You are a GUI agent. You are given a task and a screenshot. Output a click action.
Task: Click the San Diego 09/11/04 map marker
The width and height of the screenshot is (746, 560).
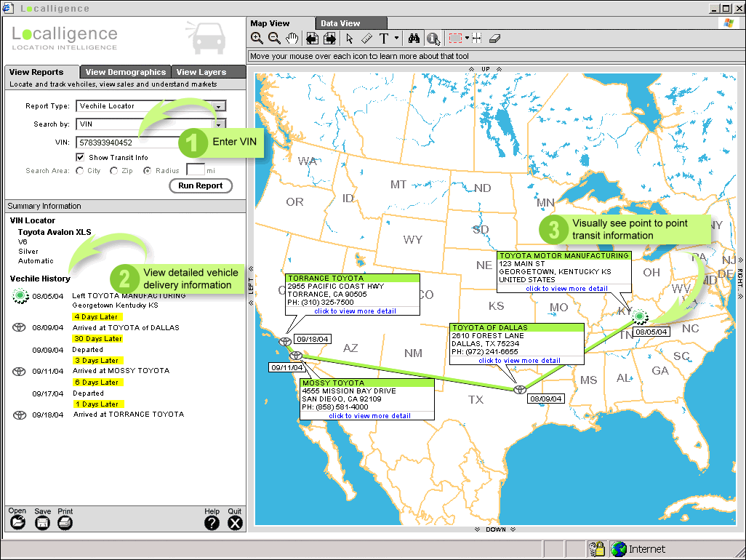296,356
